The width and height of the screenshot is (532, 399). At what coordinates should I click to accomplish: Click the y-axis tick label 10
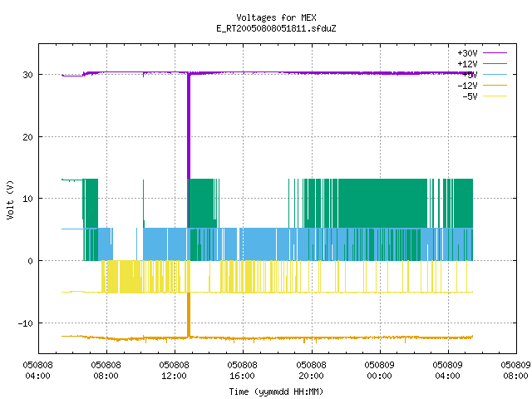(27, 199)
